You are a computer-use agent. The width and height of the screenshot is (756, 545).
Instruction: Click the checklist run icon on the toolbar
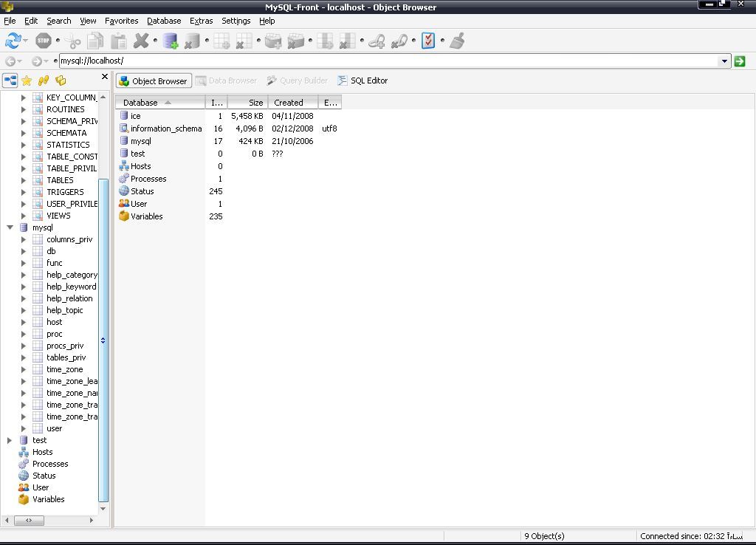[x=428, y=41]
